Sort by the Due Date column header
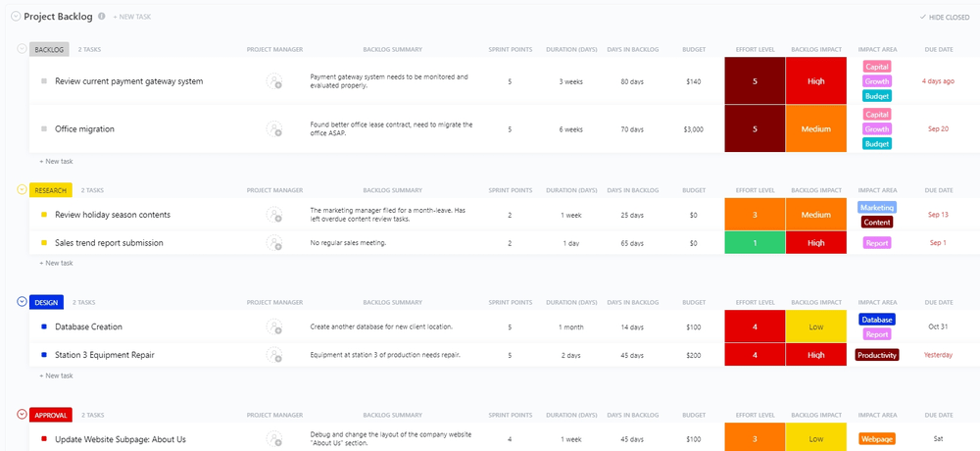The width and height of the screenshot is (980, 451). [x=938, y=49]
